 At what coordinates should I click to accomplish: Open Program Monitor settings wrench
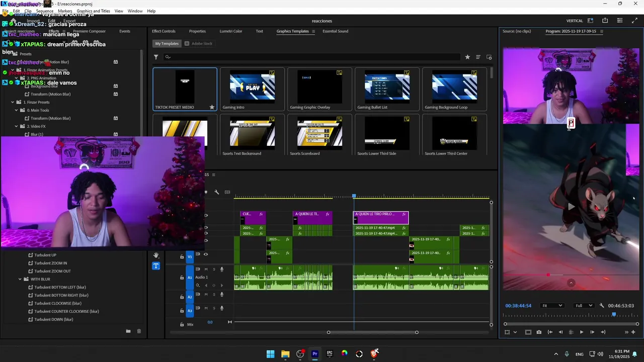[602, 306]
